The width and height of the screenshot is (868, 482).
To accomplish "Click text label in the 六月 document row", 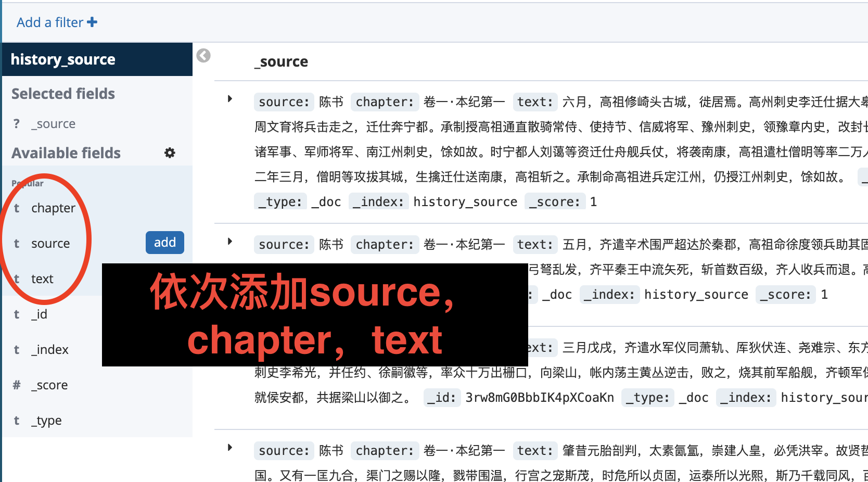I will coord(535,102).
